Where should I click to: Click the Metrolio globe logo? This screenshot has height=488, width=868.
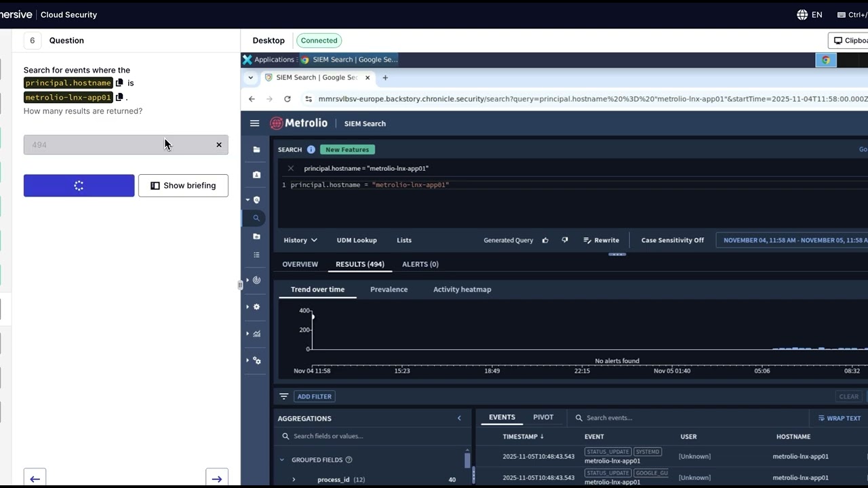tap(276, 123)
